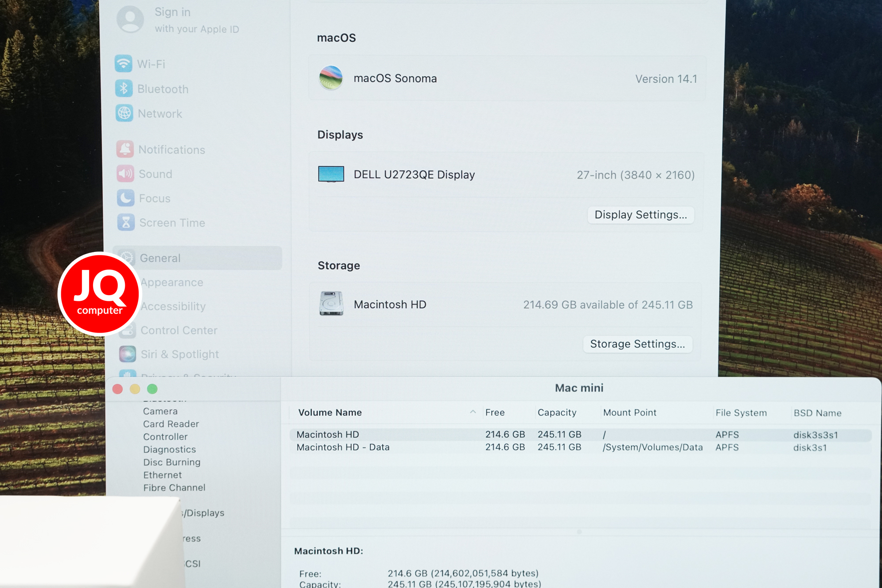Viewport: 882px width, 588px height.
Task: Minimize Mac mini window with yellow button
Action: pos(135,389)
